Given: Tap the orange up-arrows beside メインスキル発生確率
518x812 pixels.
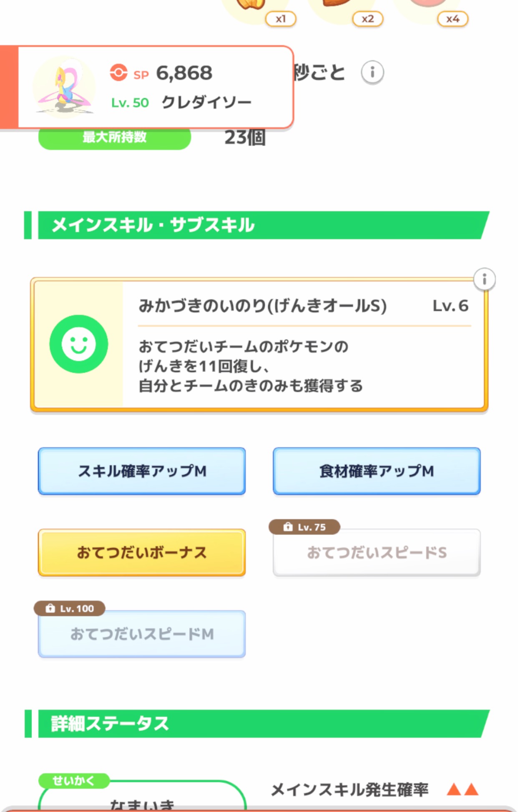Looking at the screenshot, I should [463, 789].
